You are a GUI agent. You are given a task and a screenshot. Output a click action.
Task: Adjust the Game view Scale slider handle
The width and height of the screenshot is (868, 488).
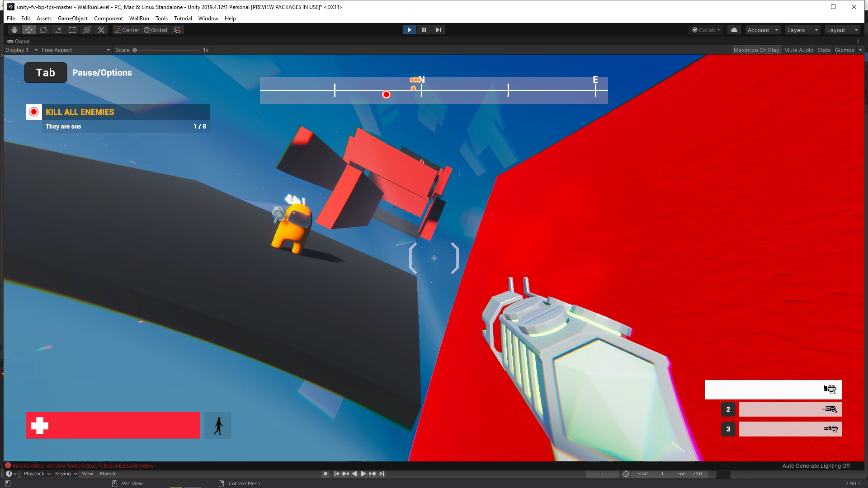(135, 50)
